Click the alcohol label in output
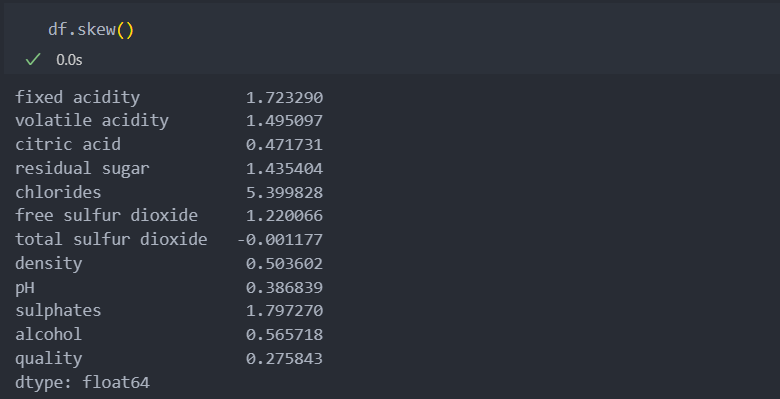Screen dimensions: 780x399 coord(48,334)
